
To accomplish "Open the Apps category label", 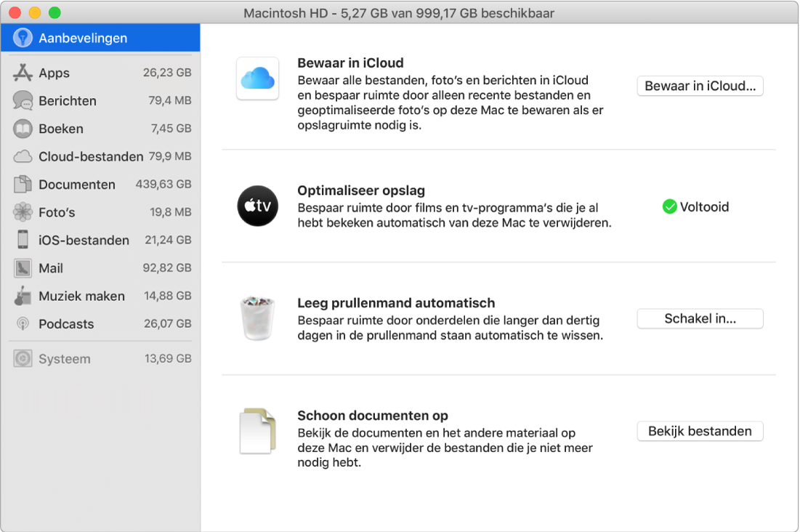I will 54,73.
